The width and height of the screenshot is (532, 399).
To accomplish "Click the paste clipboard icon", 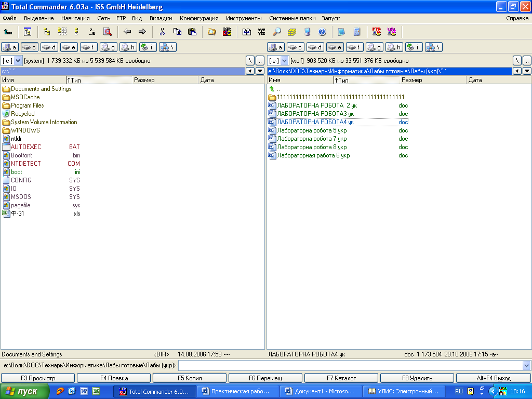I will pos(192,32).
